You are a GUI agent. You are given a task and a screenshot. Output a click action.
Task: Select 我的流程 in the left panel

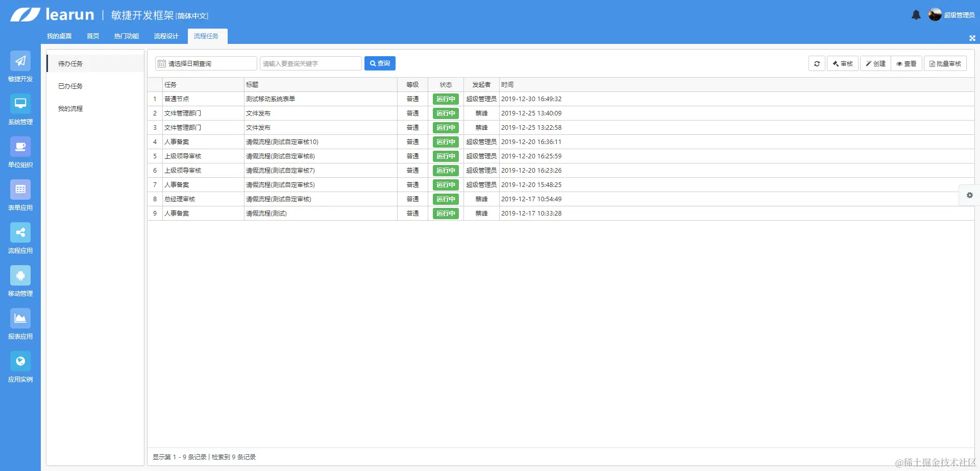pos(95,108)
